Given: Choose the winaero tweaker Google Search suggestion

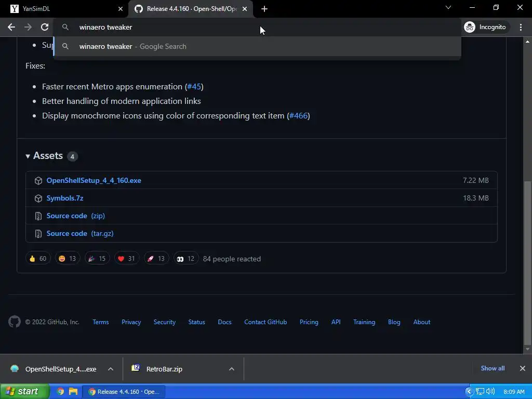Looking at the screenshot, I should [257, 46].
